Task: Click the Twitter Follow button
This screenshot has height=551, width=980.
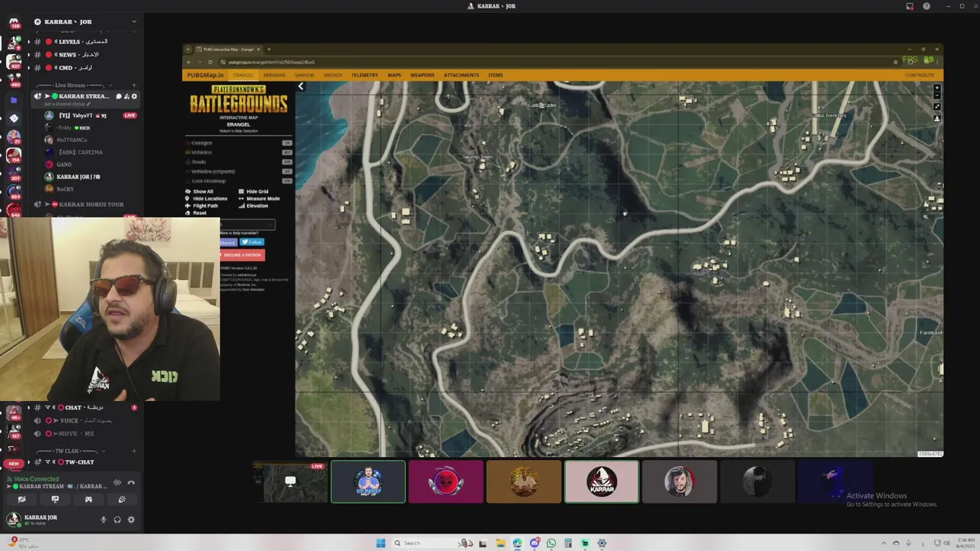Action: point(252,243)
